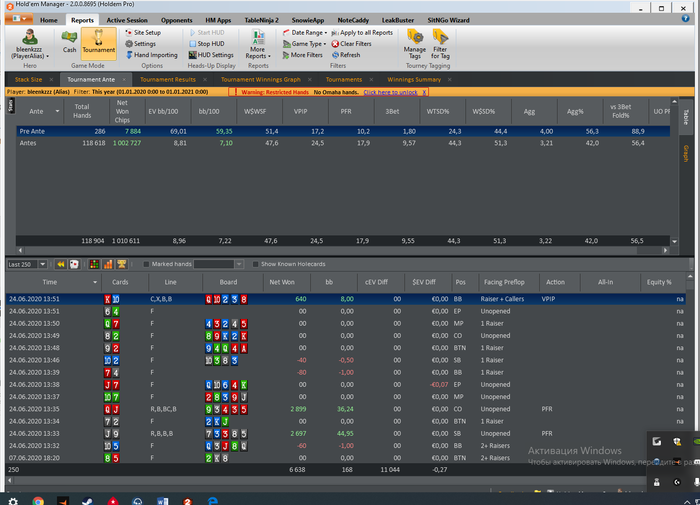This screenshot has width=700, height=505.
Task: Open the LeakBuster tab
Action: pyautogui.click(x=398, y=20)
